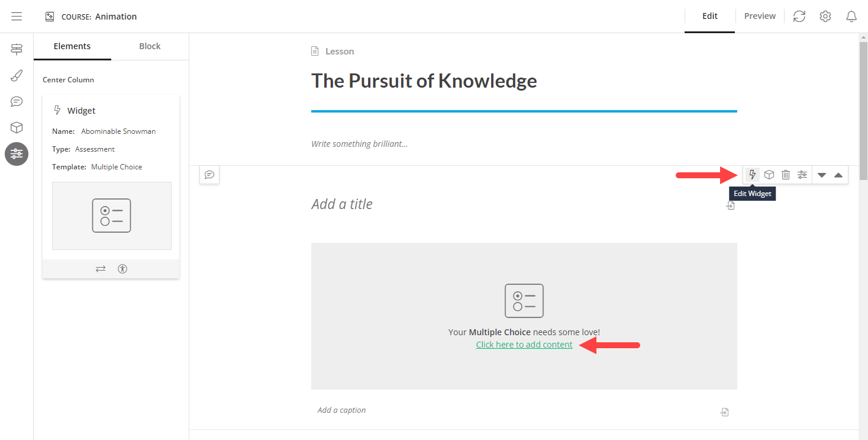Select the signpost structure icon in left sidebar
Image resolution: width=868 pixels, height=440 pixels.
pos(16,49)
